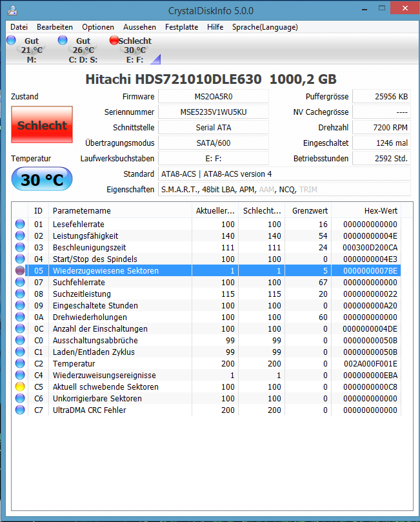Image resolution: width=420 pixels, height=522 pixels.
Task: Click the Eigenschaften field with S.M.A.R.T.
Action: pos(285,190)
